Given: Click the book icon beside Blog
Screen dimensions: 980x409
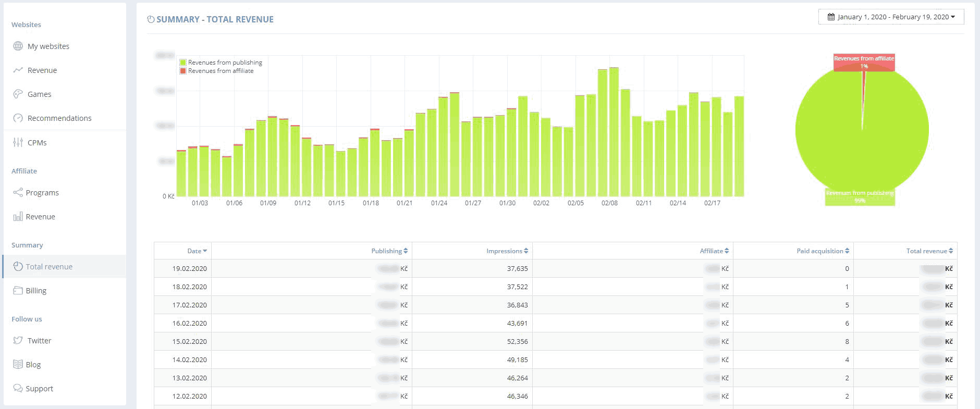Looking at the screenshot, I should pyautogui.click(x=18, y=364).
